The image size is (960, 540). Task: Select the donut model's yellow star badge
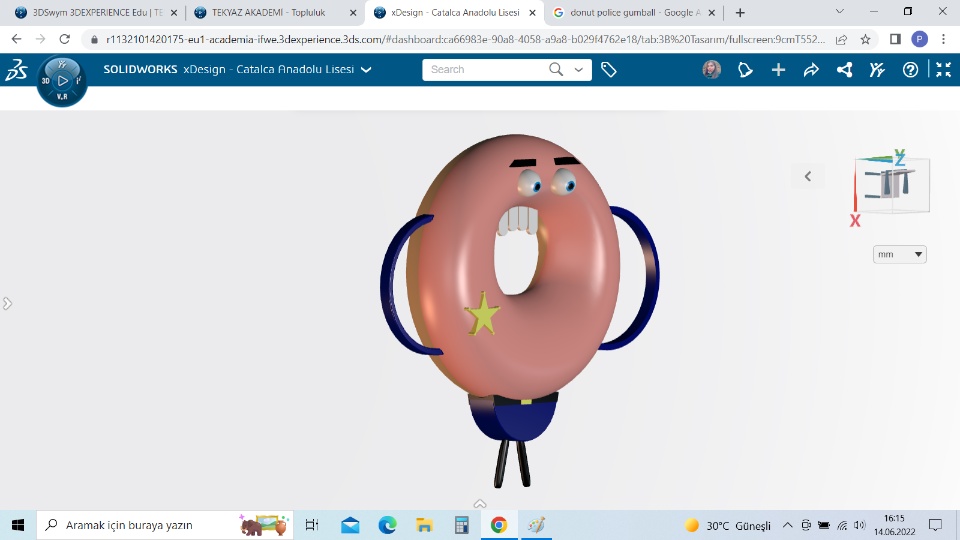click(482, 313)
